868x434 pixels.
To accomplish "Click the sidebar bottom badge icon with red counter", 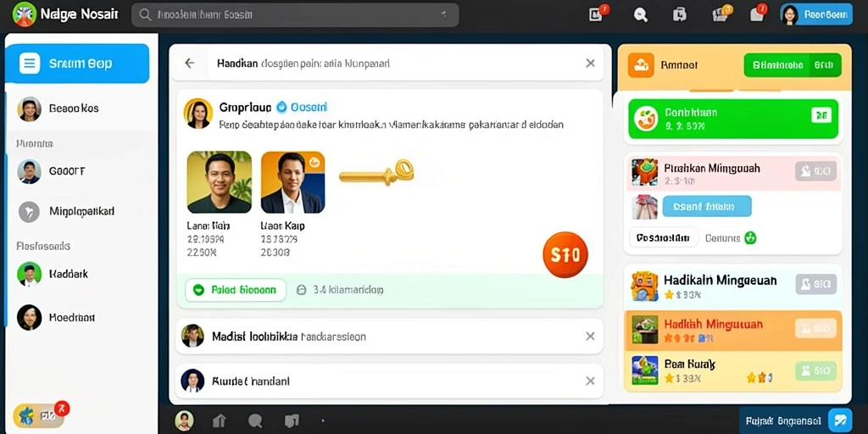I will coord(40,414).
